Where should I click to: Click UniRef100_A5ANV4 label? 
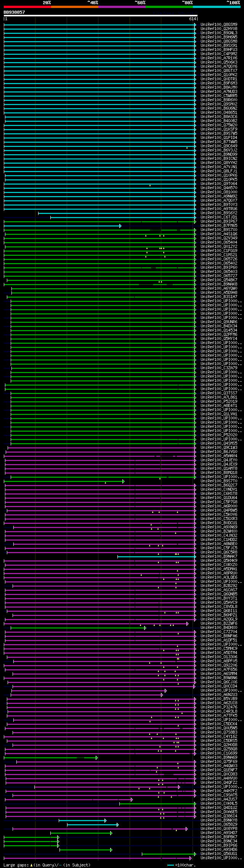click(219, 456)
